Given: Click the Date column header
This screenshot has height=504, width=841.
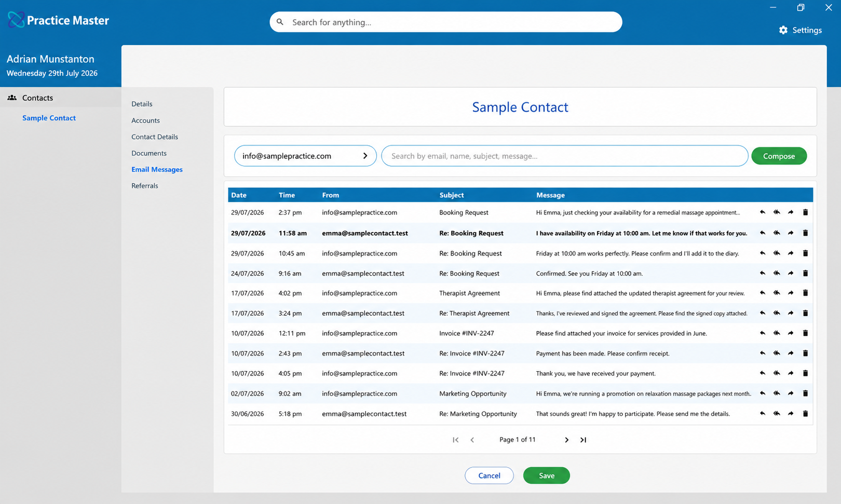Looking at the screenshot, I should click(239, 195).
